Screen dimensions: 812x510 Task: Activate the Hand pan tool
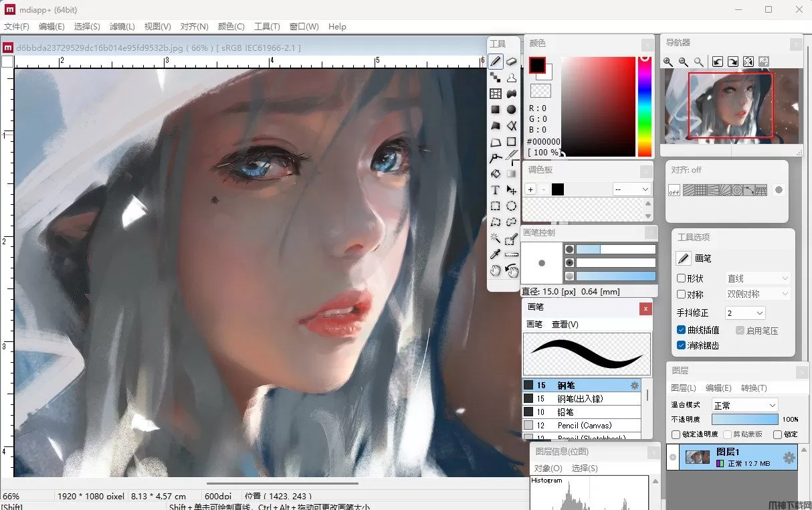[496, 270]
